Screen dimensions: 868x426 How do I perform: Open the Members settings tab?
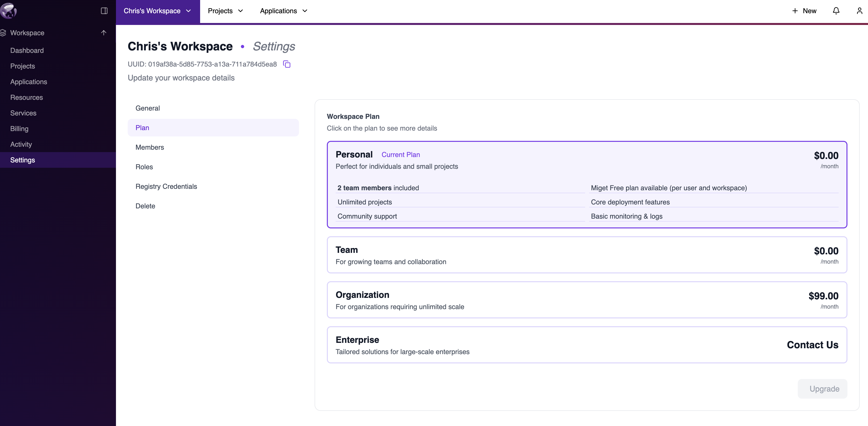pos(150,147)
